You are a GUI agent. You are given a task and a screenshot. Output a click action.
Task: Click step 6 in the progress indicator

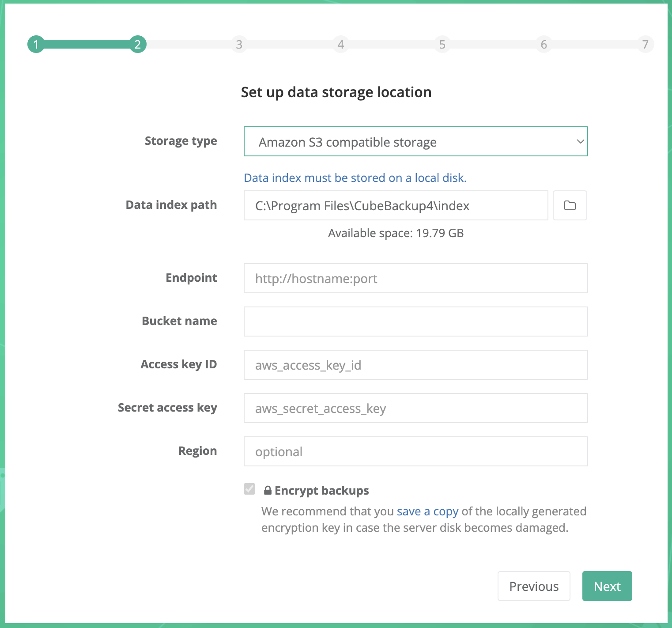click(544, 44)
